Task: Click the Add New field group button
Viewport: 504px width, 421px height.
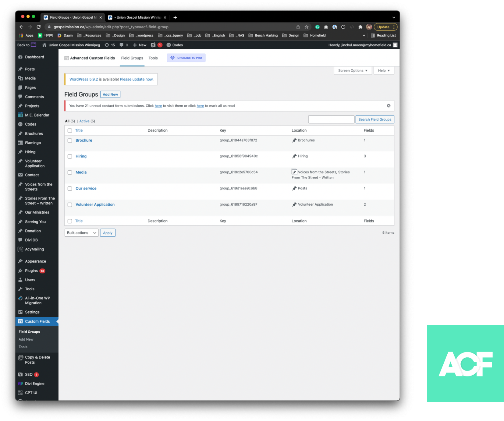Action: point(110,94)
